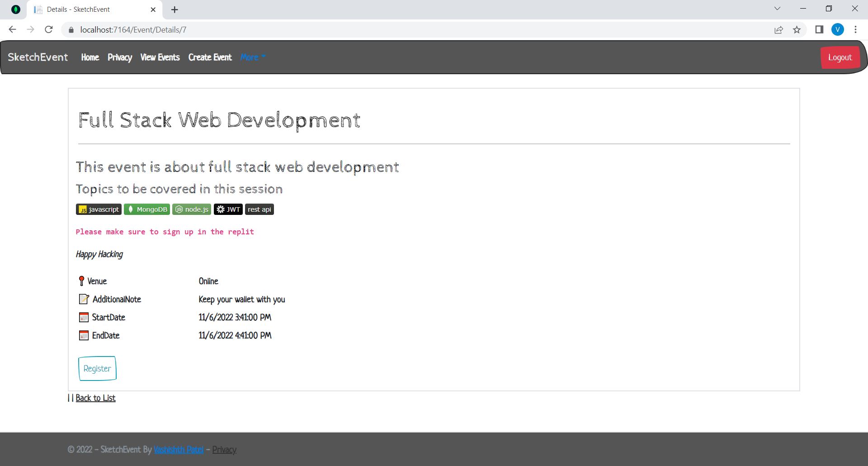Click the AdditionalNote notepad icon
The height and width of the screenshot is (466, 868).
(84, 299)
